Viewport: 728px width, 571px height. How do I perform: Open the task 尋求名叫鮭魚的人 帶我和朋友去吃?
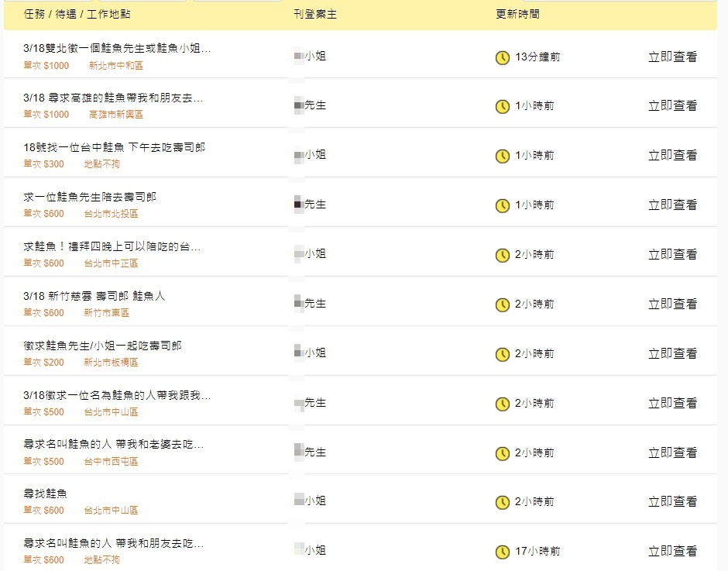click(x=113, y=543)
